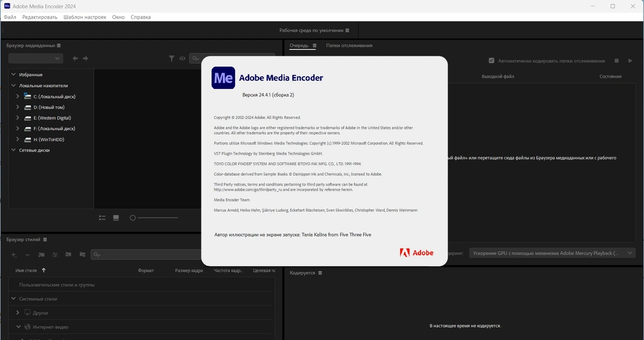The height and width of the screenshot is (340, 644).
Task: Expand the E: (Western Digital) drive
Action: 18,118
